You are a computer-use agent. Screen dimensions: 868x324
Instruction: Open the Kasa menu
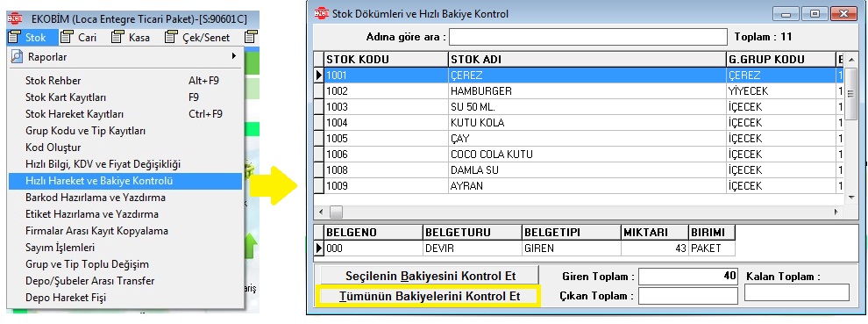(131, 38)
